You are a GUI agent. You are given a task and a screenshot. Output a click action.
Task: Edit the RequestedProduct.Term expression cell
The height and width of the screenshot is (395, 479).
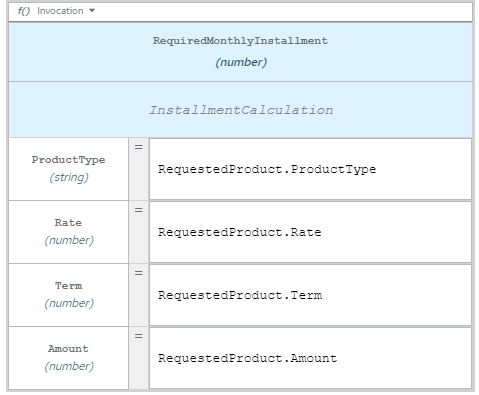point(310,295)
